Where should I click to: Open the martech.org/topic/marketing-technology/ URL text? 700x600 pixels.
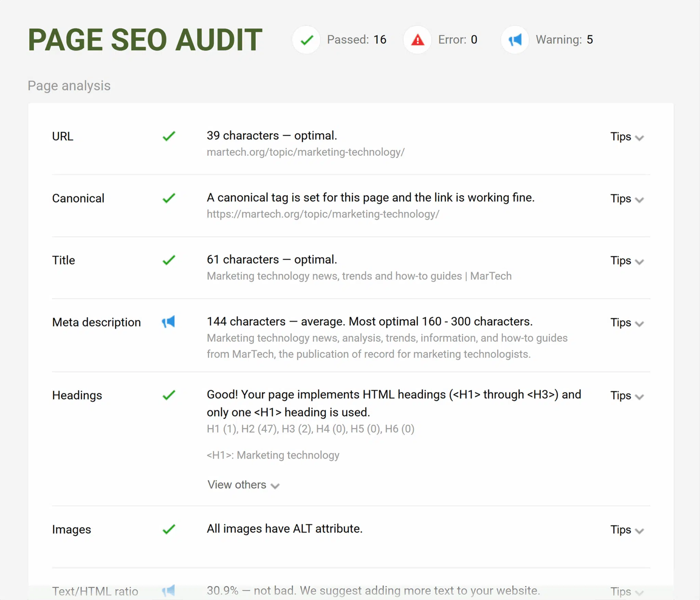click(306, 152)
